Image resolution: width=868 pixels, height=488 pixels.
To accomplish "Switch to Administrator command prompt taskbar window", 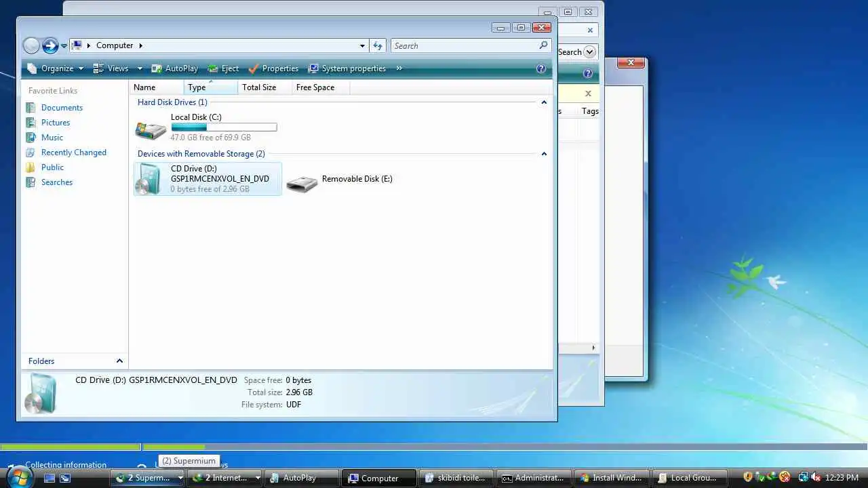I will [533, 478].
